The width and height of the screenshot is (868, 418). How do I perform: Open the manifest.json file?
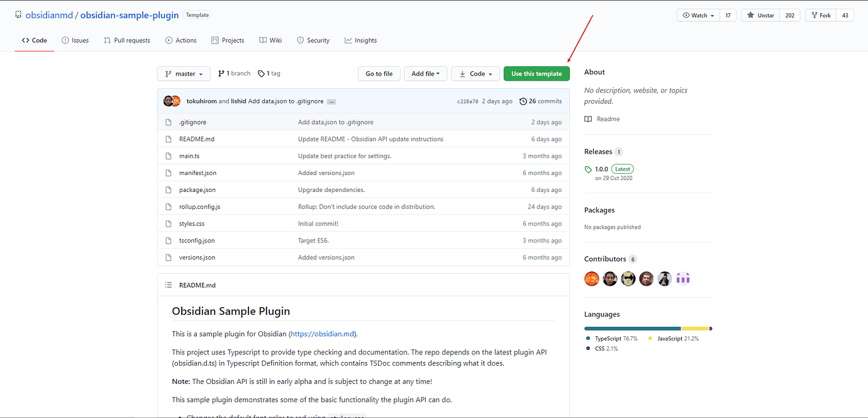[198, 173]
